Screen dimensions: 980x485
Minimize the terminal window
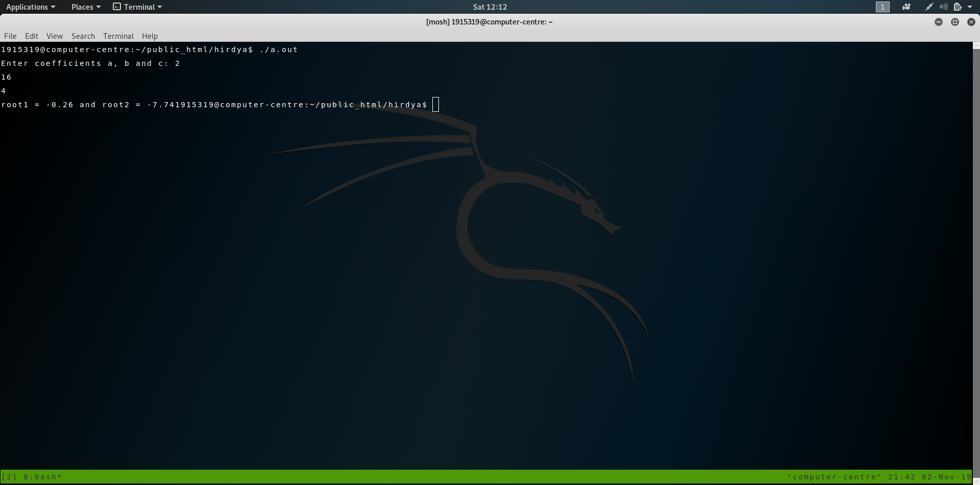[x=939, y=22]
